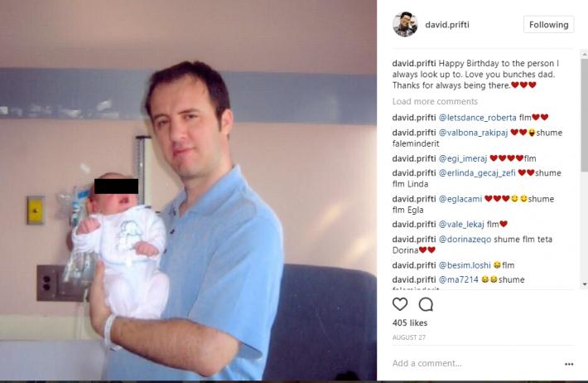Open david.prifti profile picture avatar
Viewport: 588px width, 383px height.
(x=405, y=24)
